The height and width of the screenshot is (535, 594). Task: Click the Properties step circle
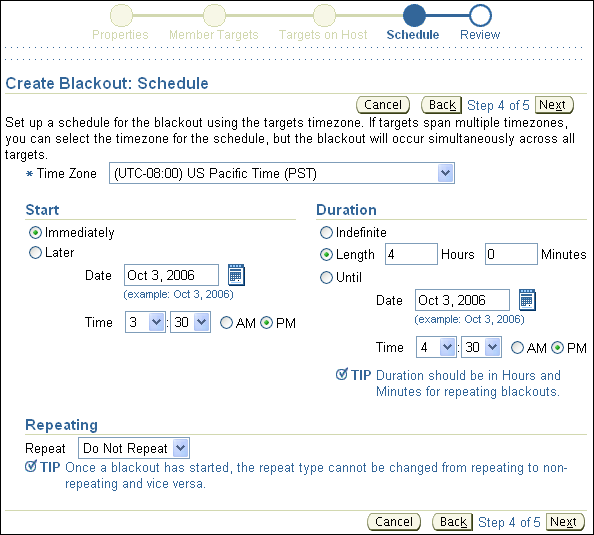point(121,16)
